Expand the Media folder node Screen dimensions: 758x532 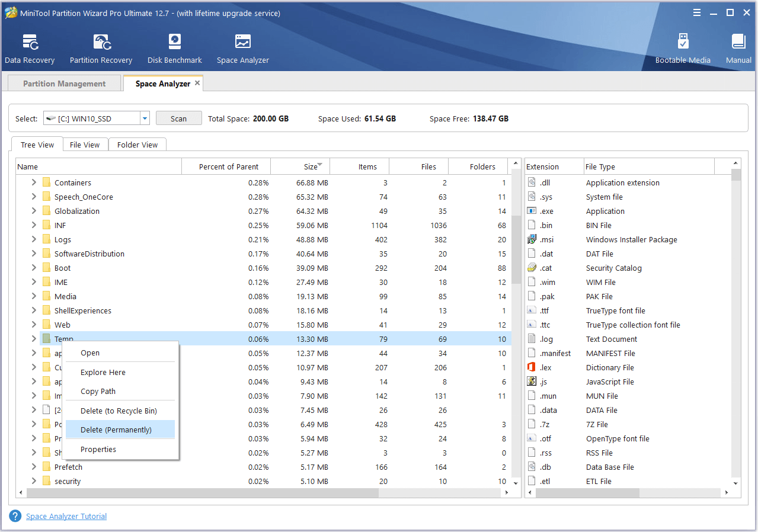(34, 297)
